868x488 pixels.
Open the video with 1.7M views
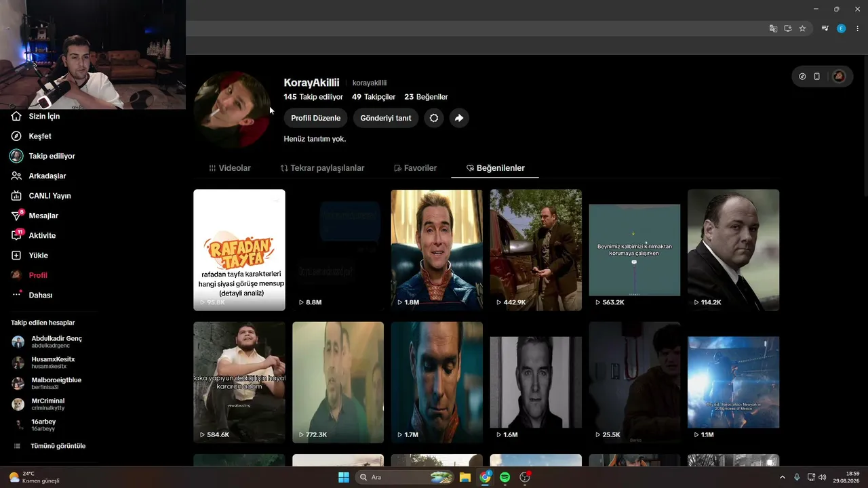click(x=437, y=382)
